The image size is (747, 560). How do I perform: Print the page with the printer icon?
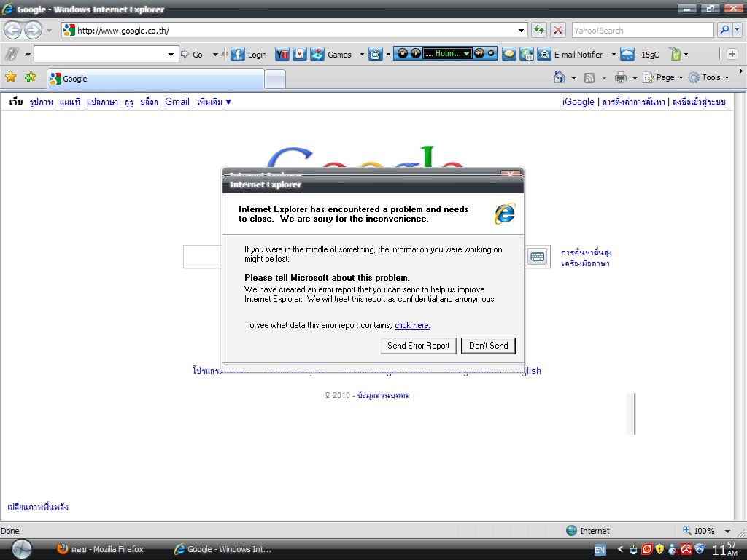620,77
